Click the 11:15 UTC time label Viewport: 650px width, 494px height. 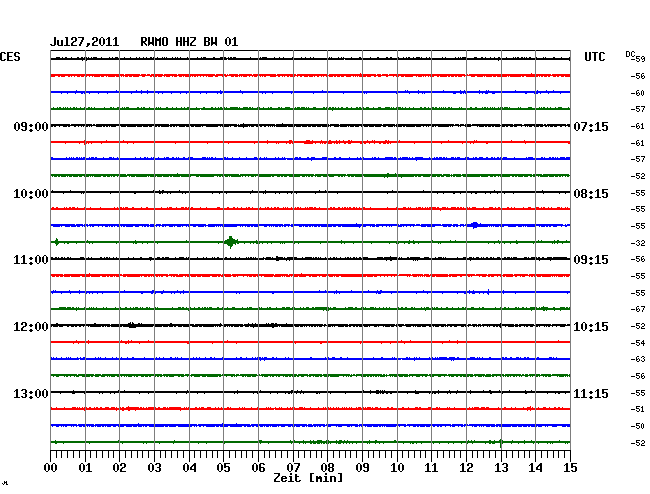[x=591, y=393]
